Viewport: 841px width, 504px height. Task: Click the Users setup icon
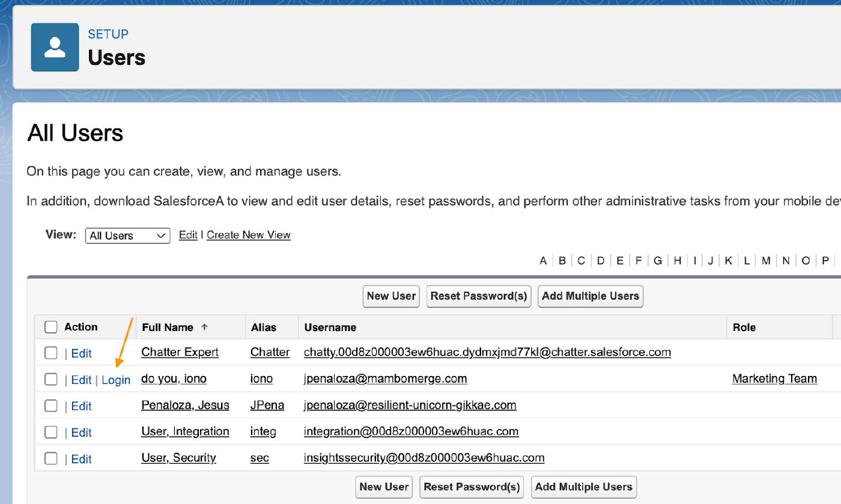click(x=55, y=47)
